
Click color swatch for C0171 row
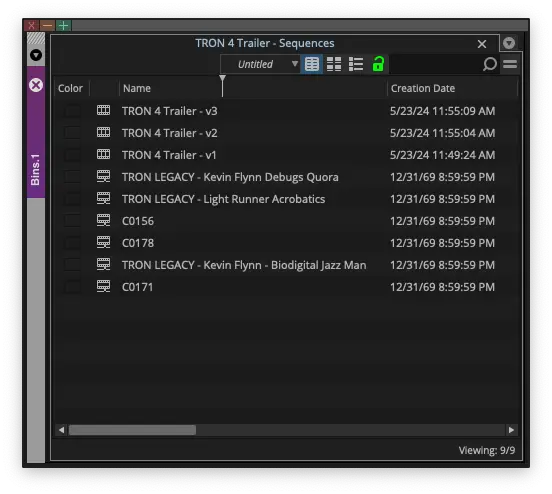[x=72, y=287]
